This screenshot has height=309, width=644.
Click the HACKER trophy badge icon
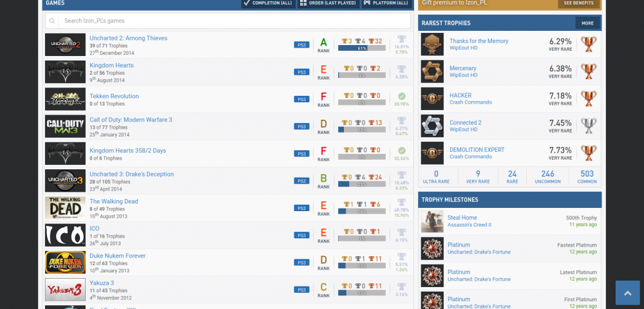[x=432, y=98]
